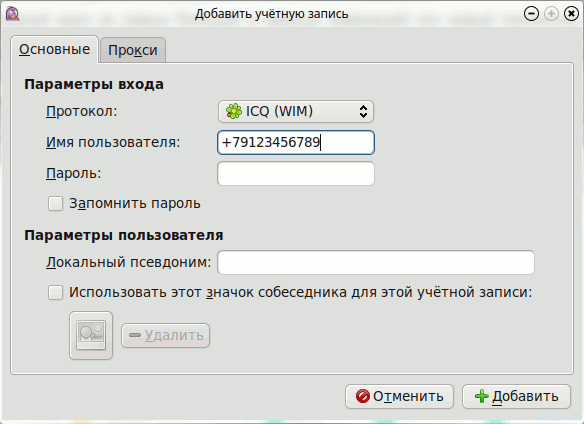584x424 pixels.
Task: Click the Удалить button
Action: (165, 335)
